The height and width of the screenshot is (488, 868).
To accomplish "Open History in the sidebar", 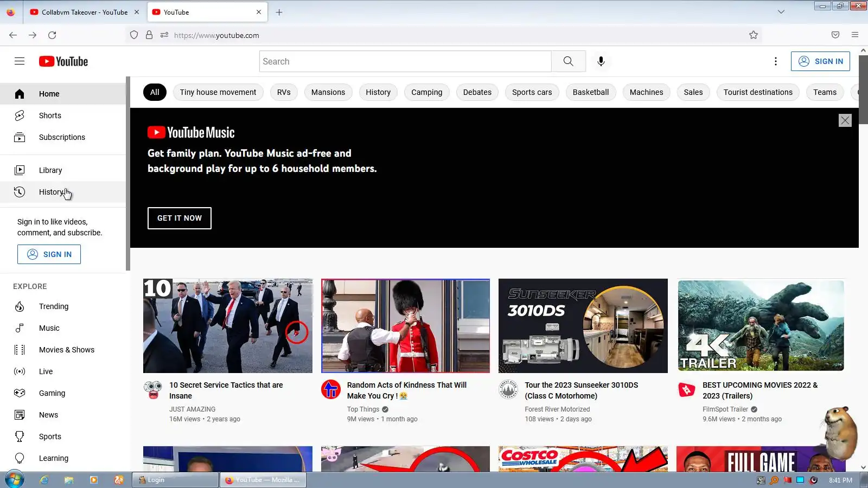I will click(x=63, y=192).
